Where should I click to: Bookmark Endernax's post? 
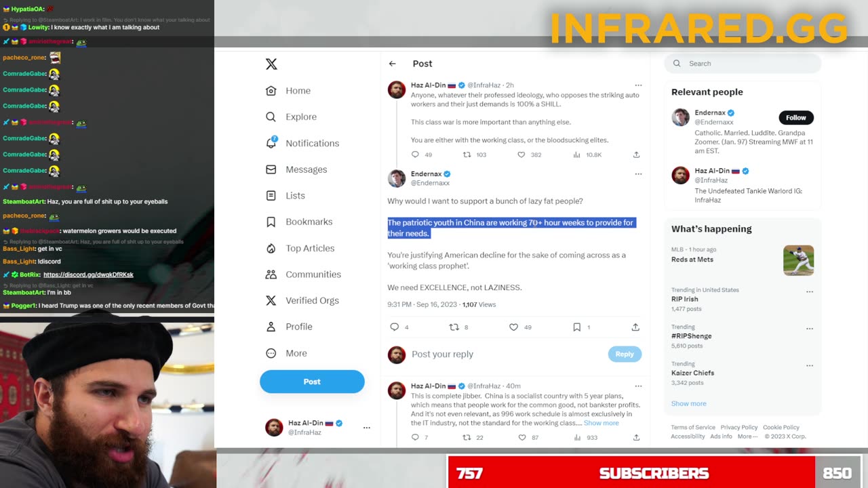(x=576, y=327)
